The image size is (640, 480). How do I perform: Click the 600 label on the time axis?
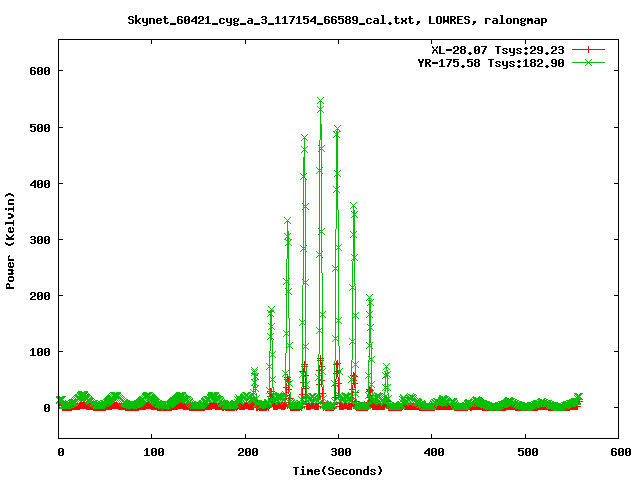[621, 452]
